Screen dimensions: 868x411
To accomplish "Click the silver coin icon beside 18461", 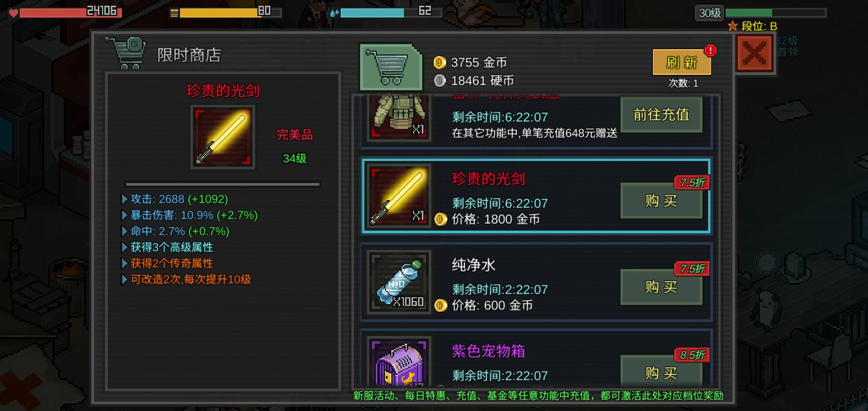I will click(440, 81).
